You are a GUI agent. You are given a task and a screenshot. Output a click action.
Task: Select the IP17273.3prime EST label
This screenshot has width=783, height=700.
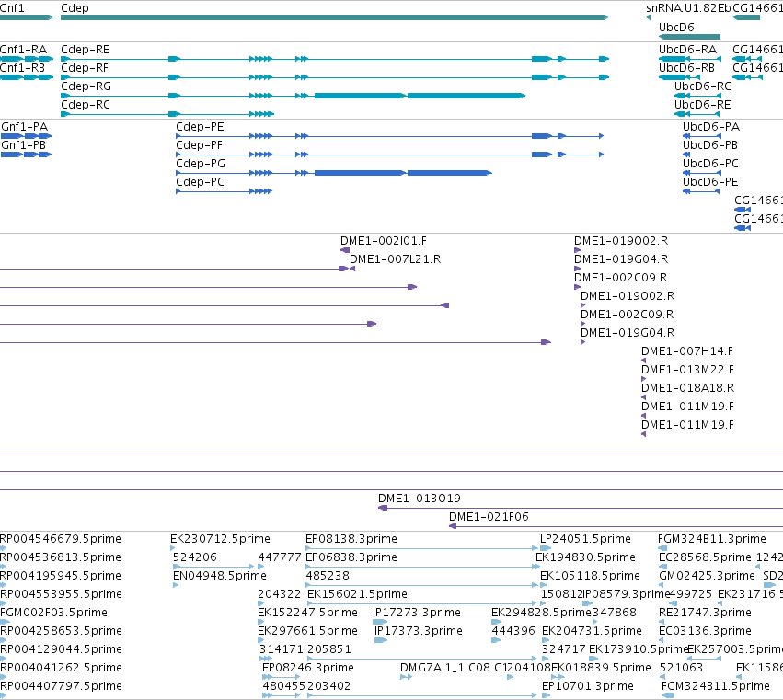pyautogui.click(x=417, y=613)
